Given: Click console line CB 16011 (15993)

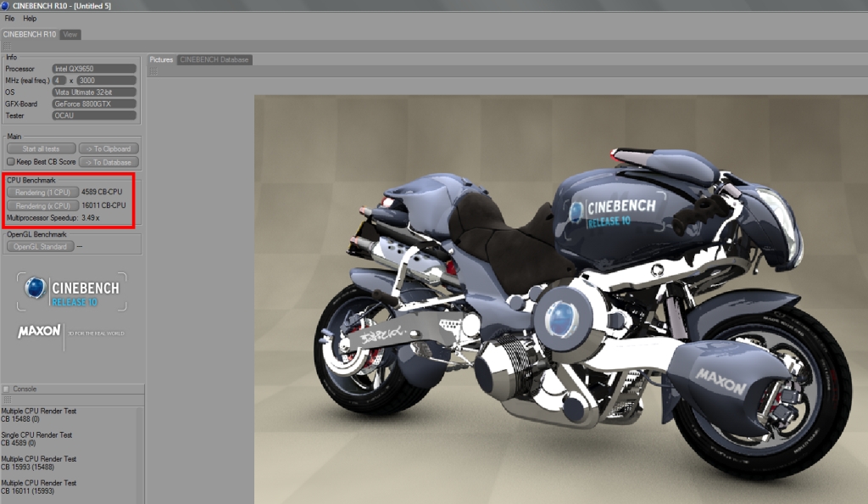Looking at the screenshot, I should (x=28, y=490).
